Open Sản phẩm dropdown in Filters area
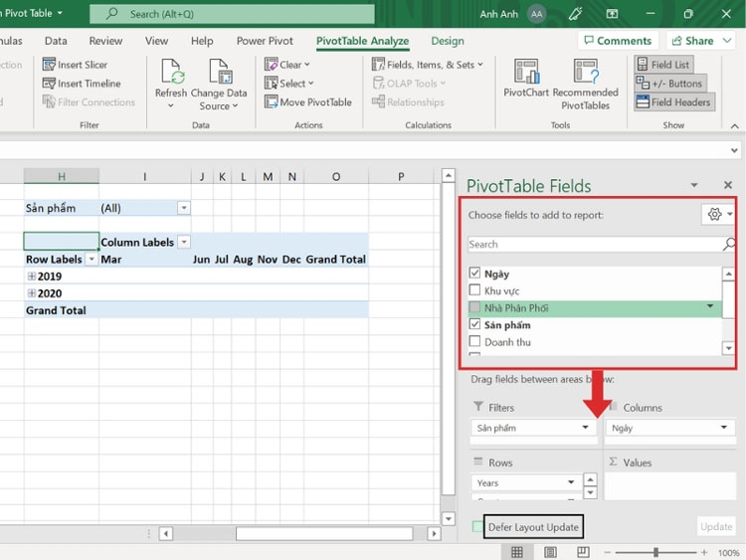The width and height of the screenshot is (746, 560). (x=585, y=428)
